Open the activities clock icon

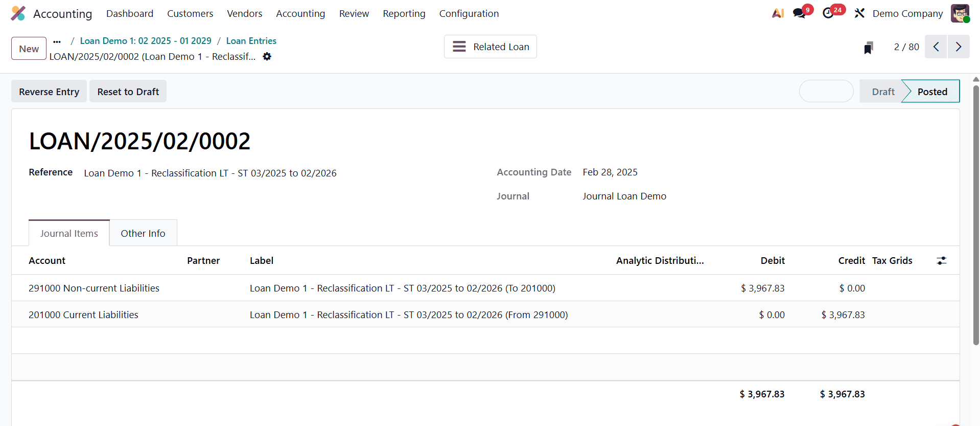click(828, 13)
